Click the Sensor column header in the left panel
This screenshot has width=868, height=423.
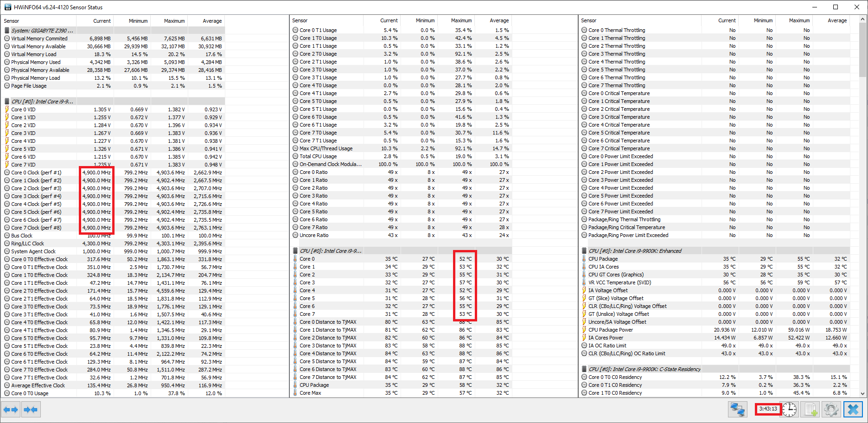pos(39,21)
